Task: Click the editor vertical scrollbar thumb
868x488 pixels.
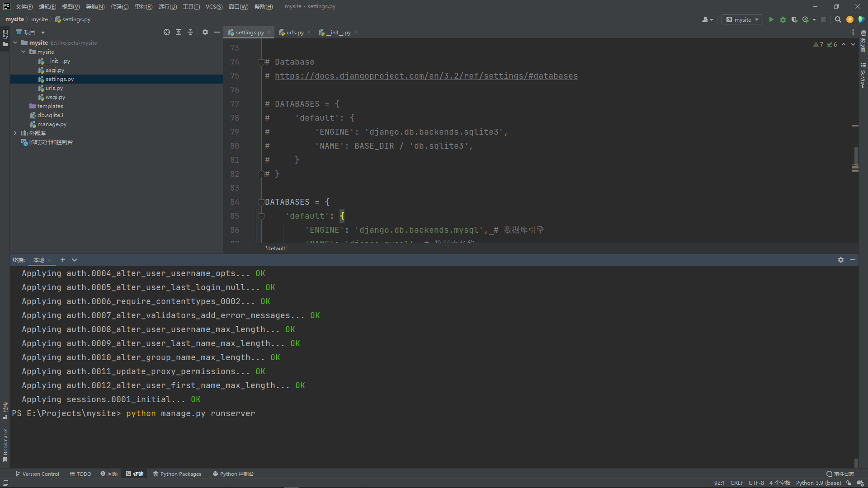Action: (855, 156)
